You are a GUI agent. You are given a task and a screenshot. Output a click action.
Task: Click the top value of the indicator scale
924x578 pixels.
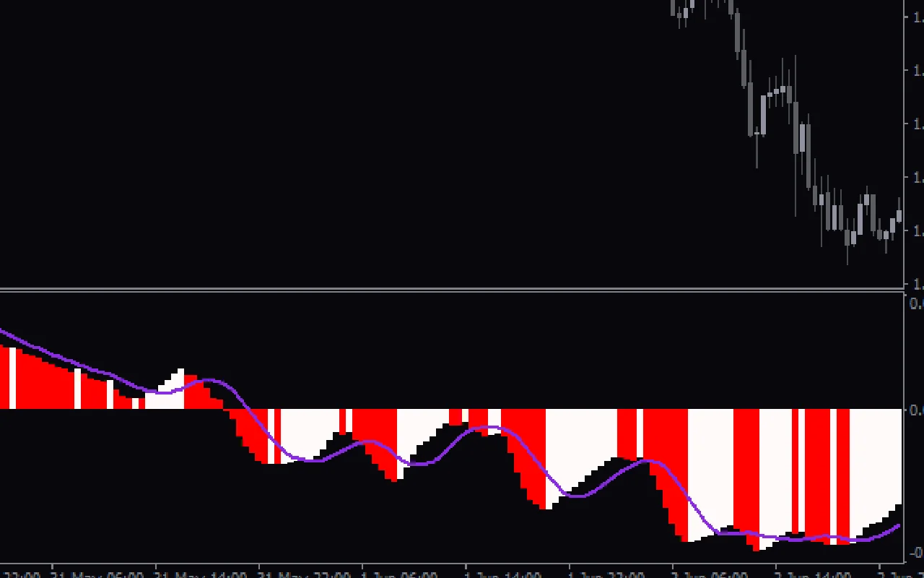coord(915,303)
